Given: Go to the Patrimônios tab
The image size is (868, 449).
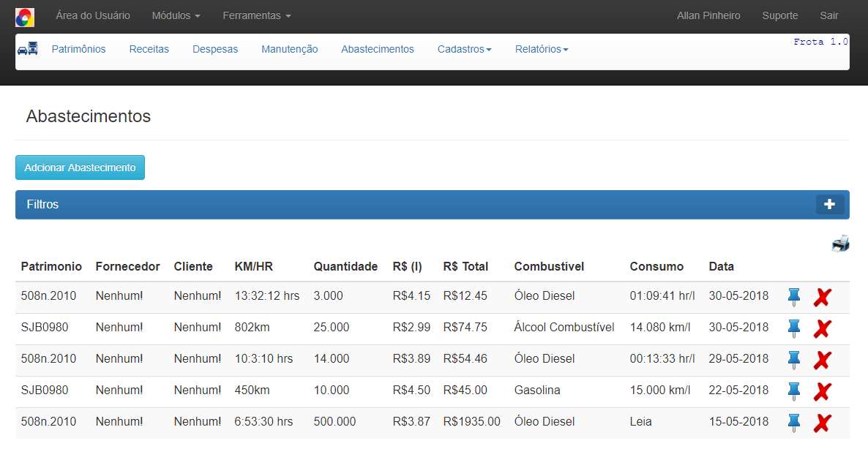Looking at the screenshot, I should [x=78, y=49].
